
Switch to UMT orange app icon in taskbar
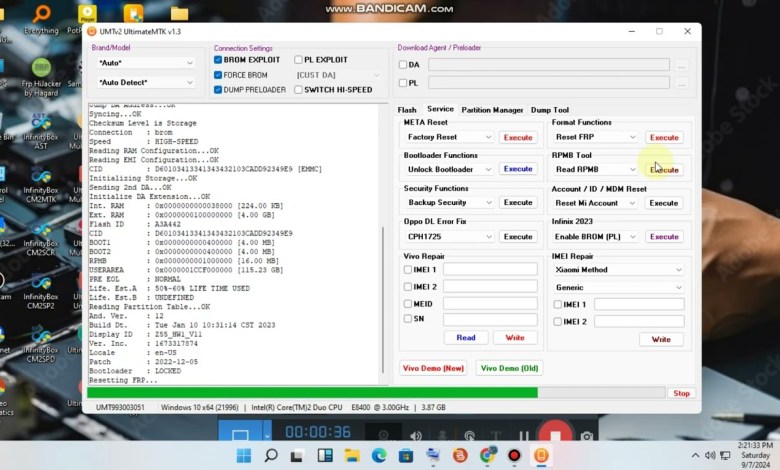pyautogui.click(x=541, y=455)
